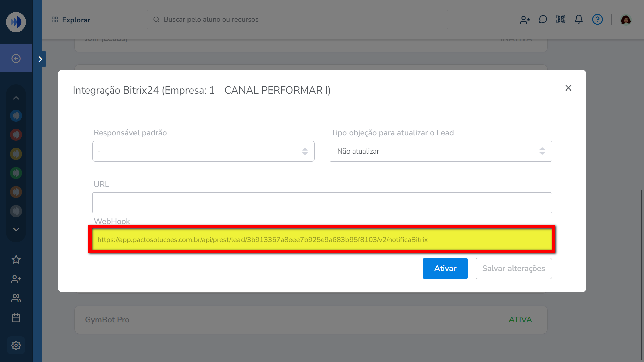Open the notifications bell
This screenshot has width=644, height=362.
579,19
